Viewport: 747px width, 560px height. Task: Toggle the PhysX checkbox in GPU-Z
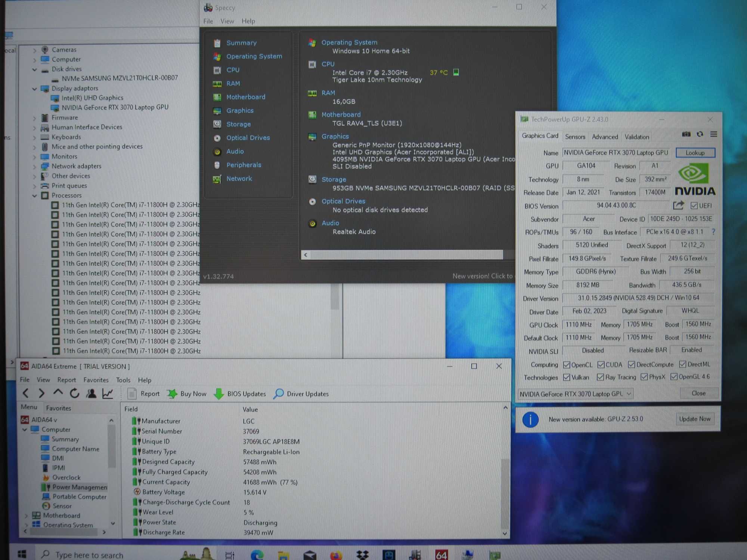click(x=644, y=377)
